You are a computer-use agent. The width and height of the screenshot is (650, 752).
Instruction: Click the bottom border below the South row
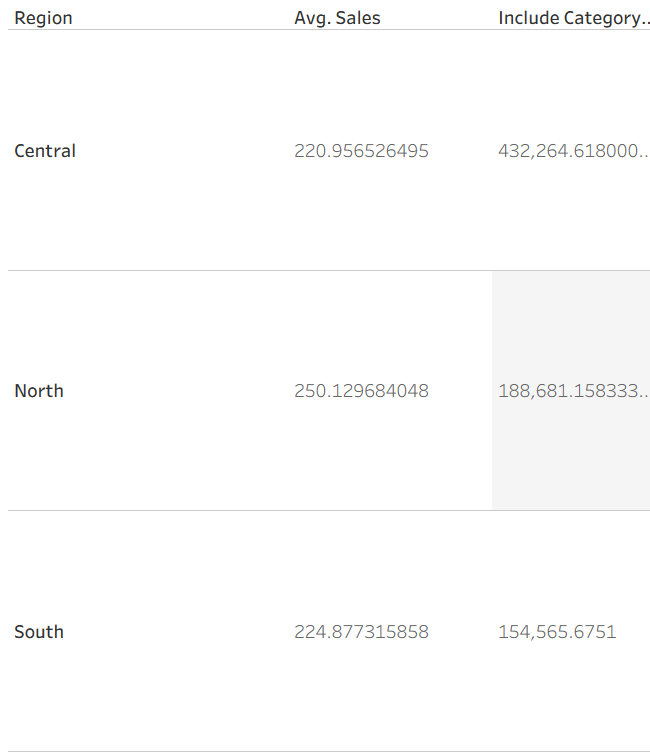(328, 751)
